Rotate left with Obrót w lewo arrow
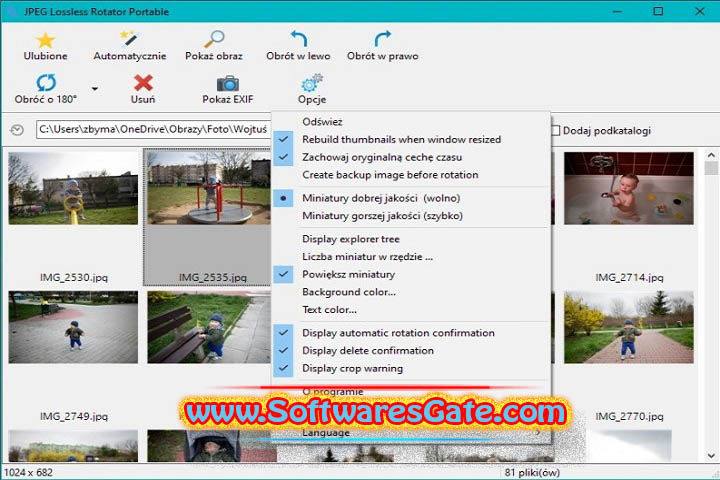 point(299,39)
